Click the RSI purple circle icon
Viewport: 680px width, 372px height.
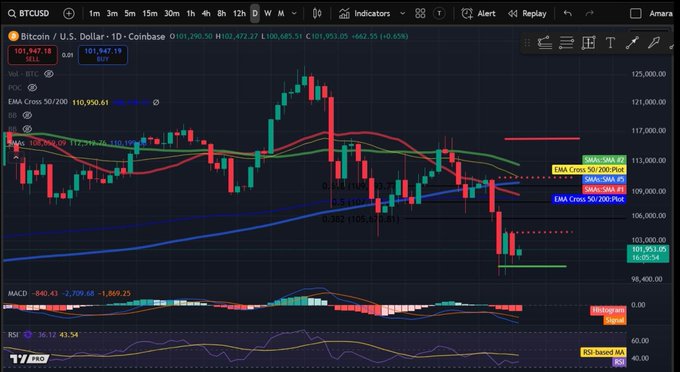click(x=28, y=335)
